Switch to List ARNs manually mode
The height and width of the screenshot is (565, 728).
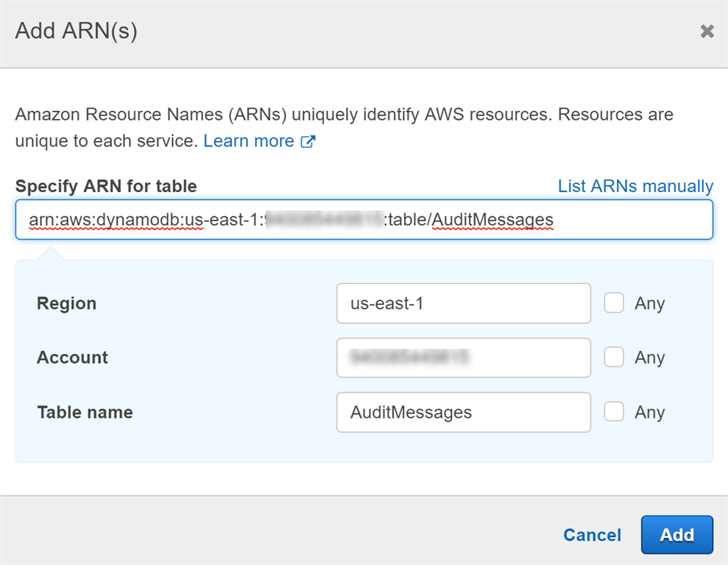[x=635, y=186]
